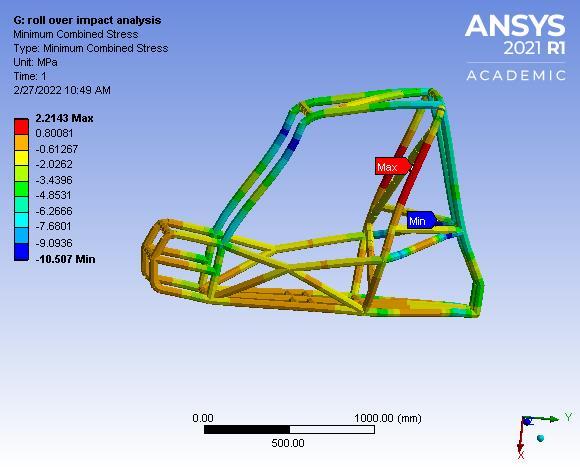Click the title 'G: roll over impact analysis'

[x=87, y=20]
